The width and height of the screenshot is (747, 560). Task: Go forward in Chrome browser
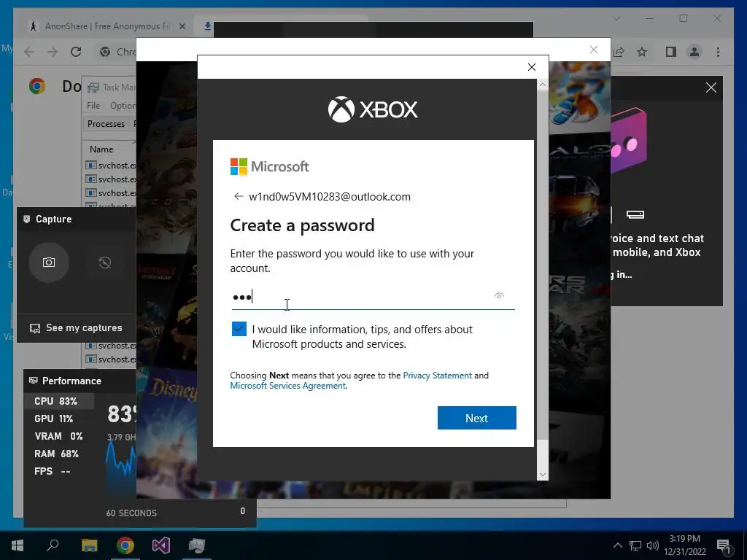click(x=53, y=52)
